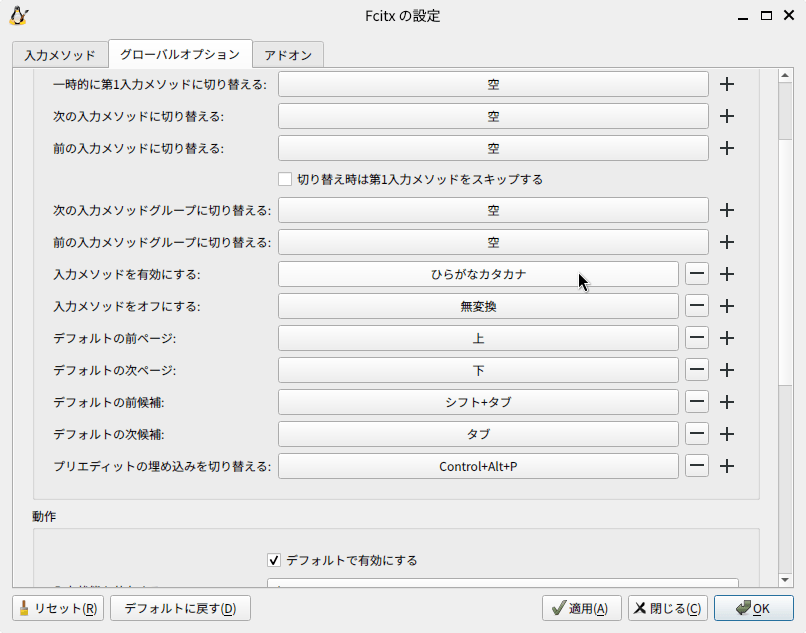
Task: Apply settings with 適用(A) button
Action: coord(581,608)
